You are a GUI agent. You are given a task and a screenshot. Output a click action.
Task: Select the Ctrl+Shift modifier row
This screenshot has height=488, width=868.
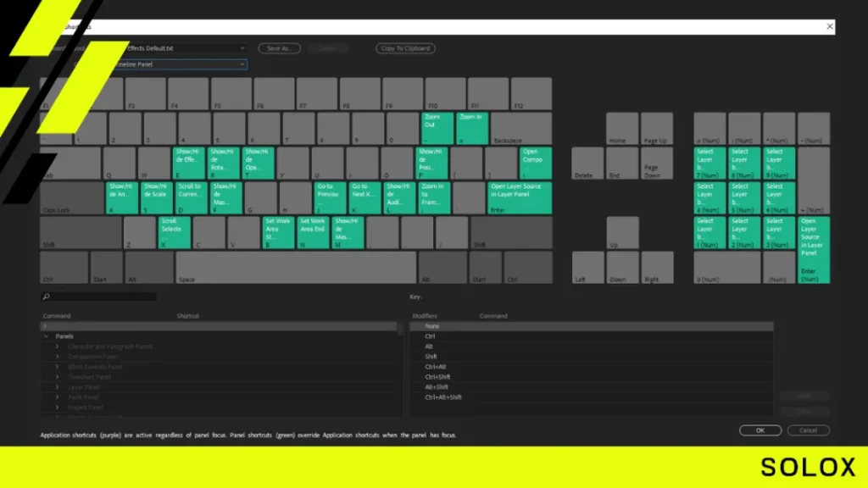point(591,377)
